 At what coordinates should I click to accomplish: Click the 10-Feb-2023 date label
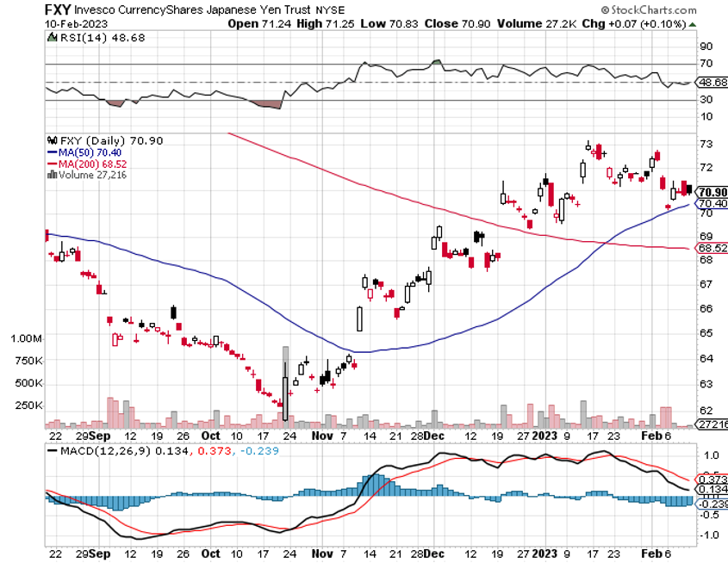(76, 23)
